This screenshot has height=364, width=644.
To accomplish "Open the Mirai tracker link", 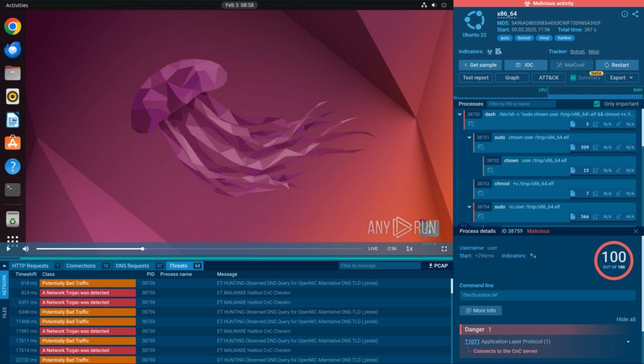I will (593, 51).
